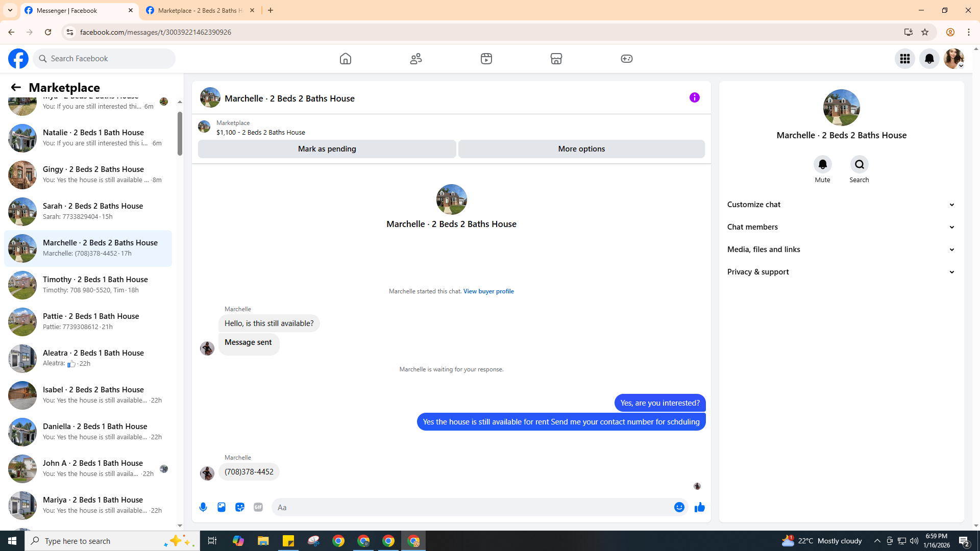Expand Media, files and links section
The image size is (980, 551).
tap(841, 249)
